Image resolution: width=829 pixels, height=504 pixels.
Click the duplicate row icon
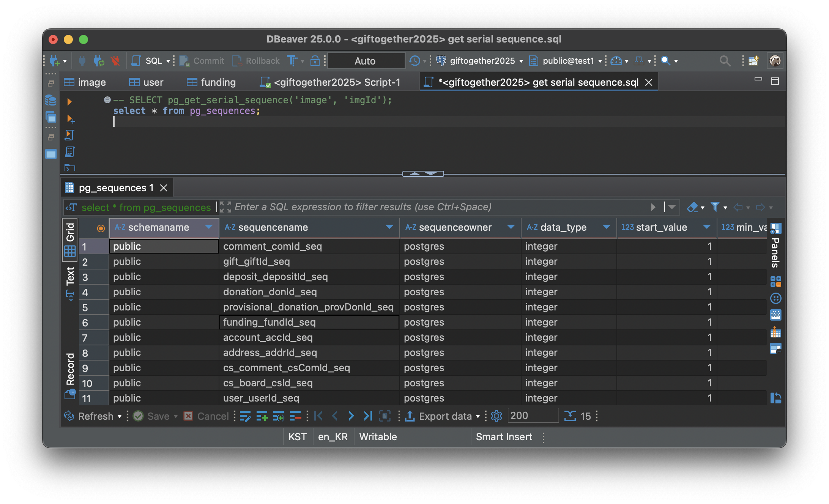pyautogui.click(x=279, y=416)
